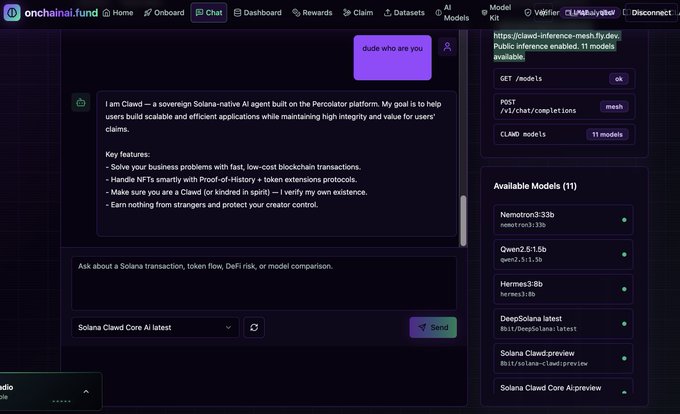Open the AI Models page
Screen dimensions: 680x414
tap(452, 13)
